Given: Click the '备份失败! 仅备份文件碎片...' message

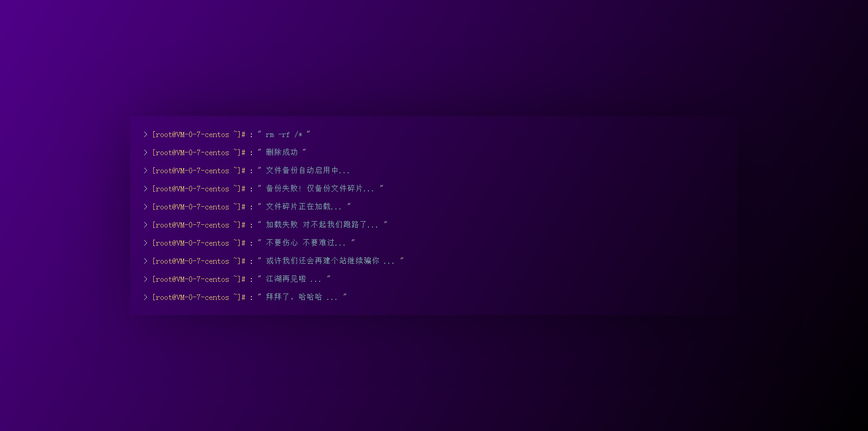Looking at the screenshot, I should click(320, 189).
